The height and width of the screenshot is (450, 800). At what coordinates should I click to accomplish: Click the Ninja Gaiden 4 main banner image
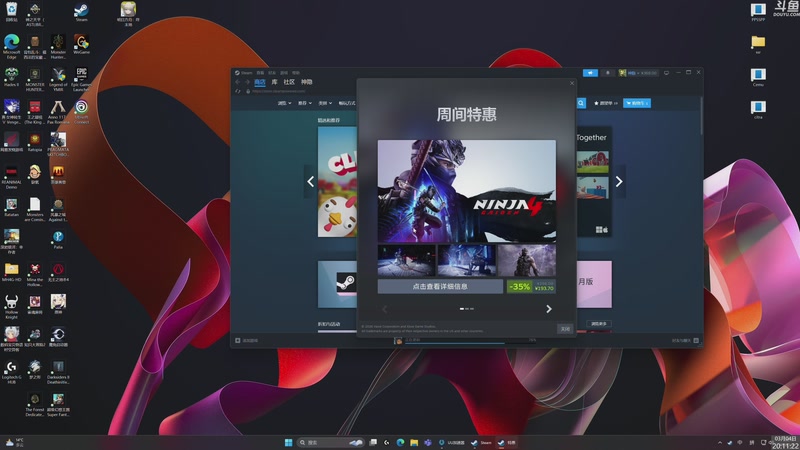point(466,191)
